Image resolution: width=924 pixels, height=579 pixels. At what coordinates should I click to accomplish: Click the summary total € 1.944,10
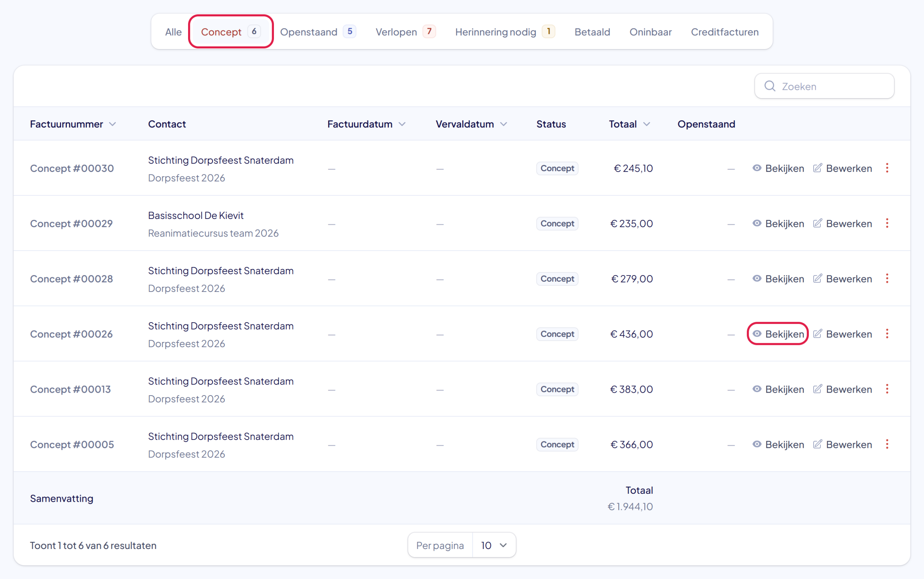pyautogui.click(x=630, y=506)
